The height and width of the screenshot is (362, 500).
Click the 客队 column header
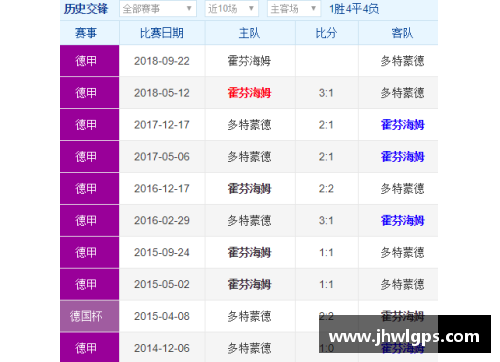point(402,33)
